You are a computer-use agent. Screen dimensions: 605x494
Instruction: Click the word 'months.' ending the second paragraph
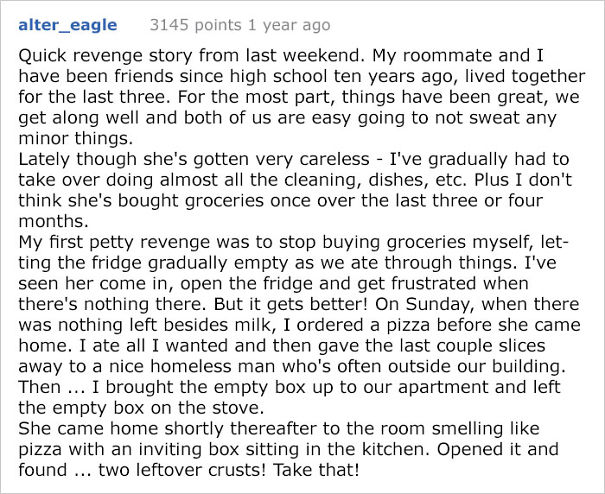point(53,222)
